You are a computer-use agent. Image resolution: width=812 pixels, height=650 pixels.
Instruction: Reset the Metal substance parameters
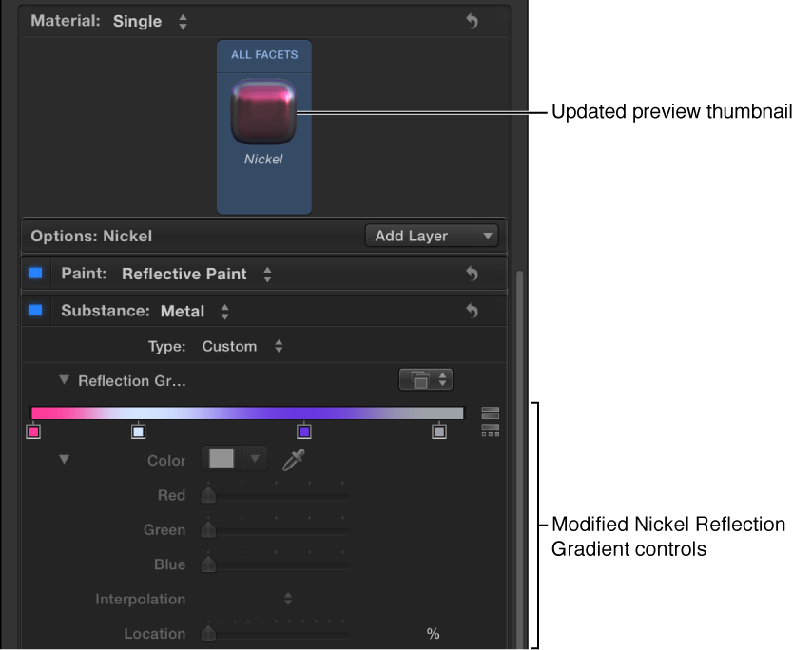(x=473, y=310)
